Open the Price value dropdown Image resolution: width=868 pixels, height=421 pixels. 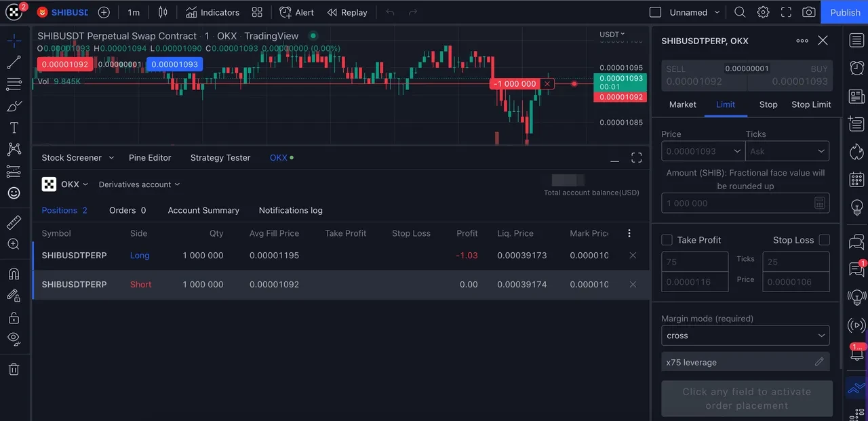738,151
